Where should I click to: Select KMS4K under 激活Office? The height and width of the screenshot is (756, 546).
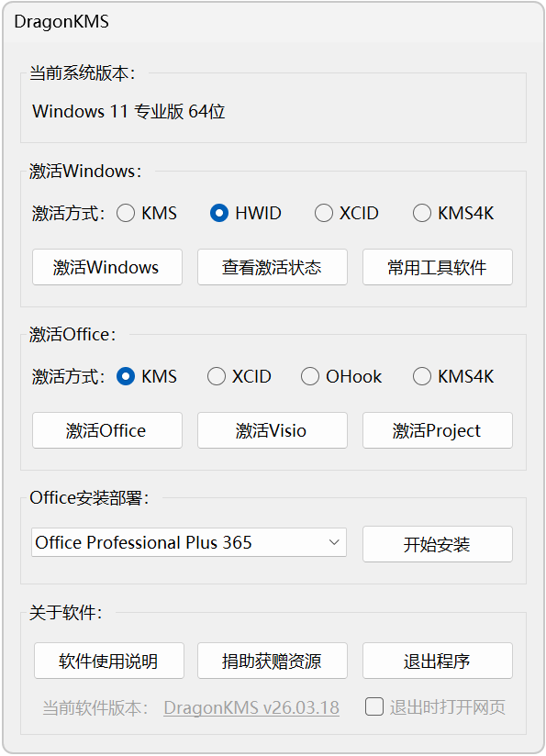tap(422, 376)
